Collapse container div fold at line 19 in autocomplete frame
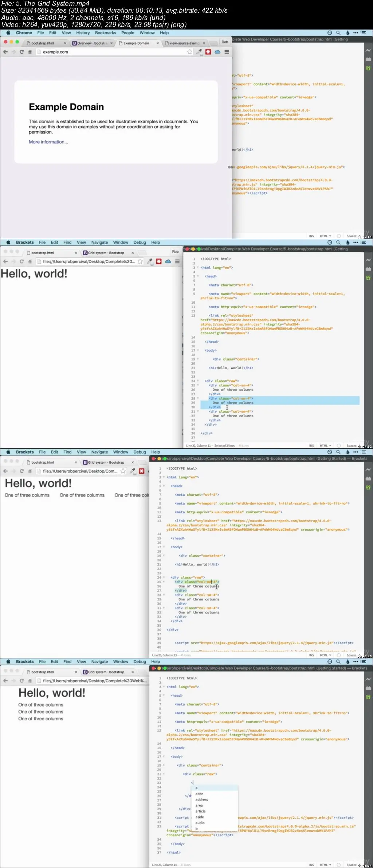 coord(164,765)
